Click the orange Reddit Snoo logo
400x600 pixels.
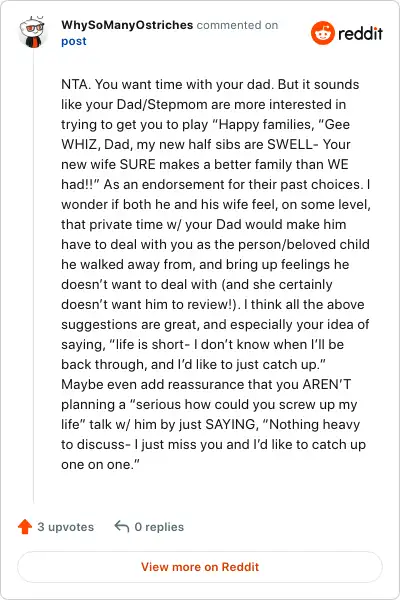[x=323, y=33]
